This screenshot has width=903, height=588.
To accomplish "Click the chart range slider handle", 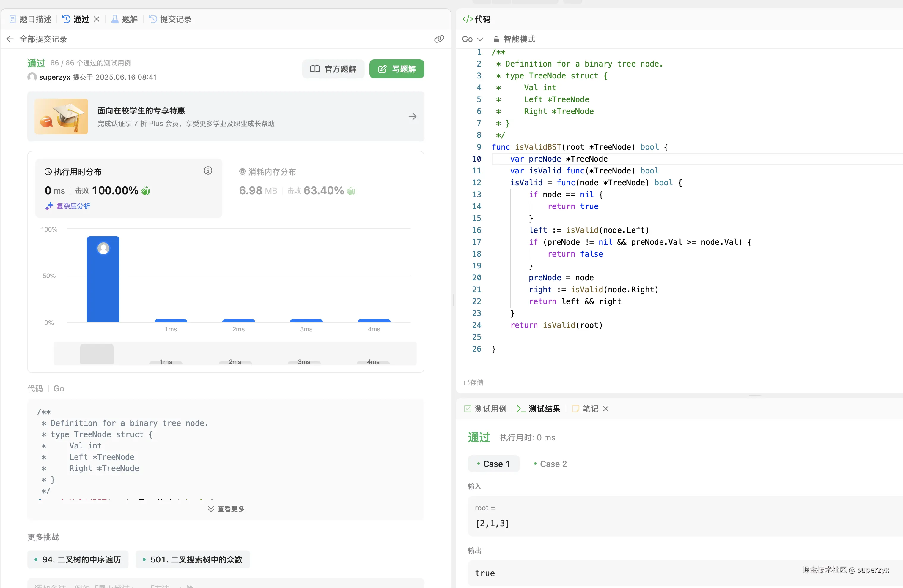I will tap(97, 354).
